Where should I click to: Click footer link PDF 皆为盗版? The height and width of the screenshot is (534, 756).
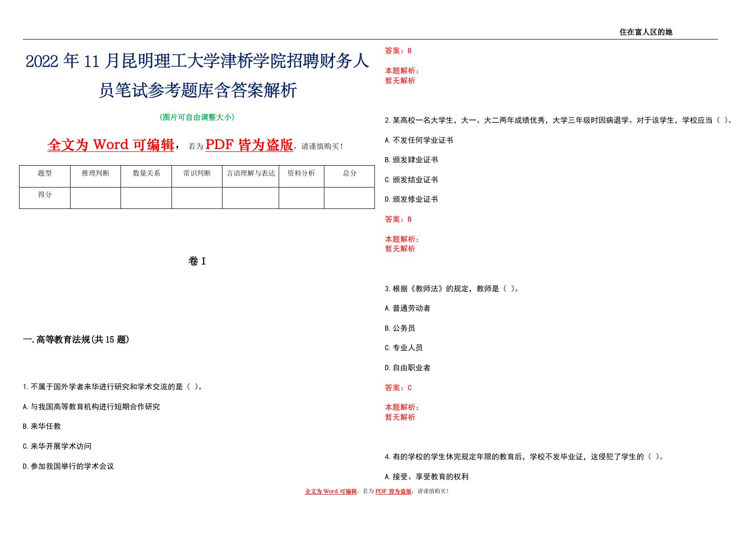393,491
